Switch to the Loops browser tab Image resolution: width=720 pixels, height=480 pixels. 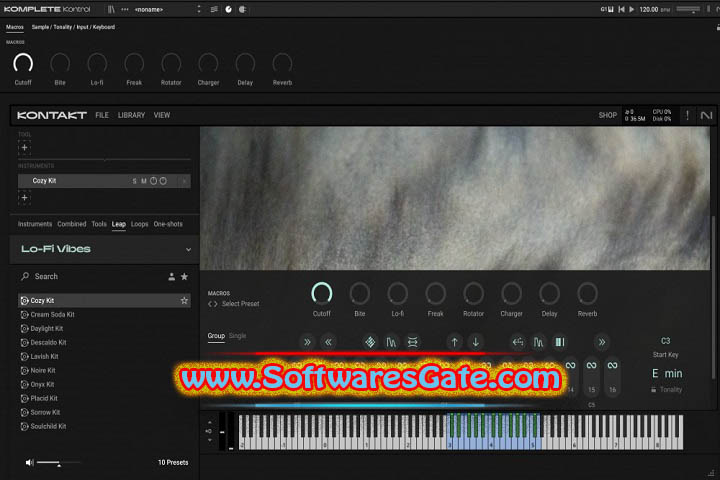coord(140,224)
